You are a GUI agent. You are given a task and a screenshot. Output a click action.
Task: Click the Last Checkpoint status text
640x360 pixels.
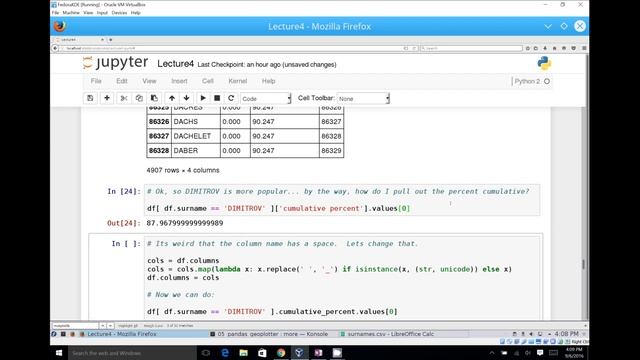tap(267, 64)
